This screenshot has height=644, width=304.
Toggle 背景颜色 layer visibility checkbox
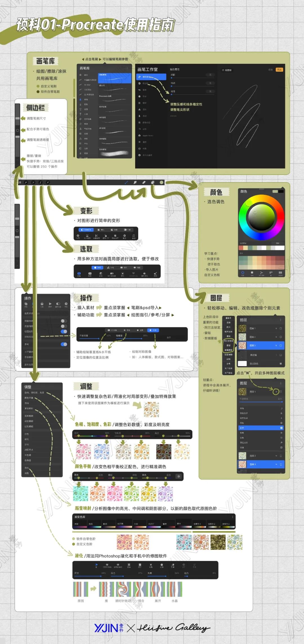(x=281, y=364)
